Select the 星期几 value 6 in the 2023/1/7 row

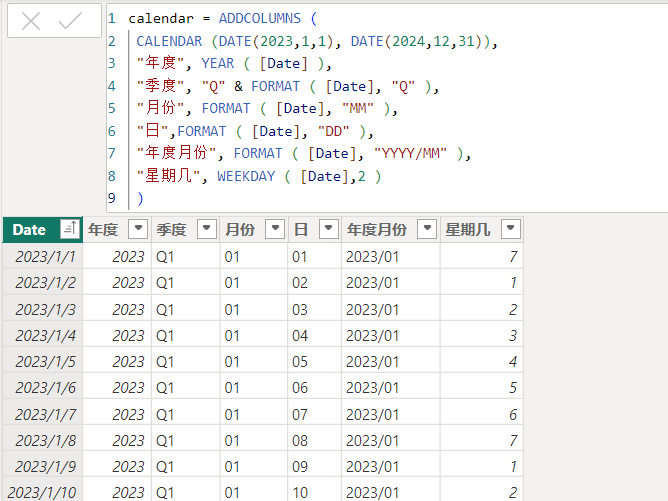coord(481,414)
